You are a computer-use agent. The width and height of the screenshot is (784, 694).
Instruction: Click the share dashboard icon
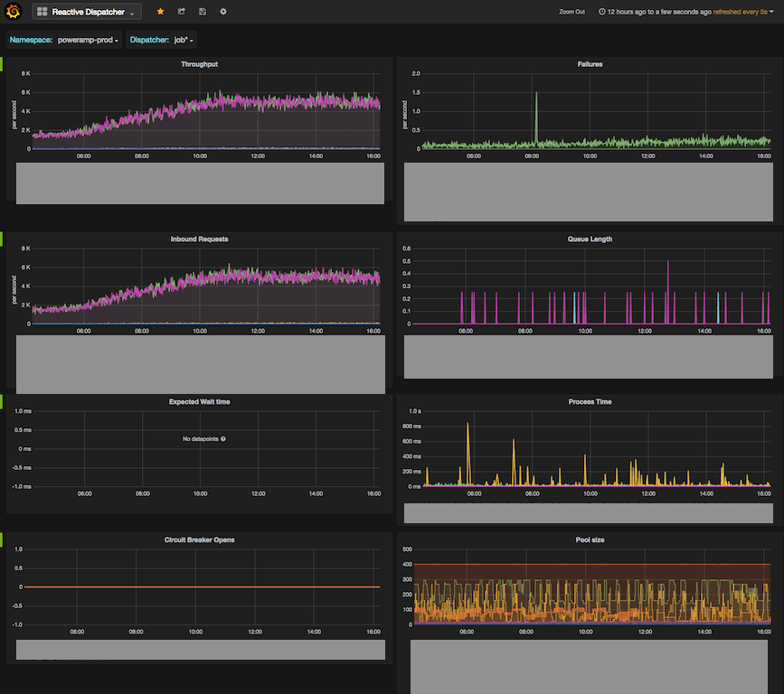point(182,12)
